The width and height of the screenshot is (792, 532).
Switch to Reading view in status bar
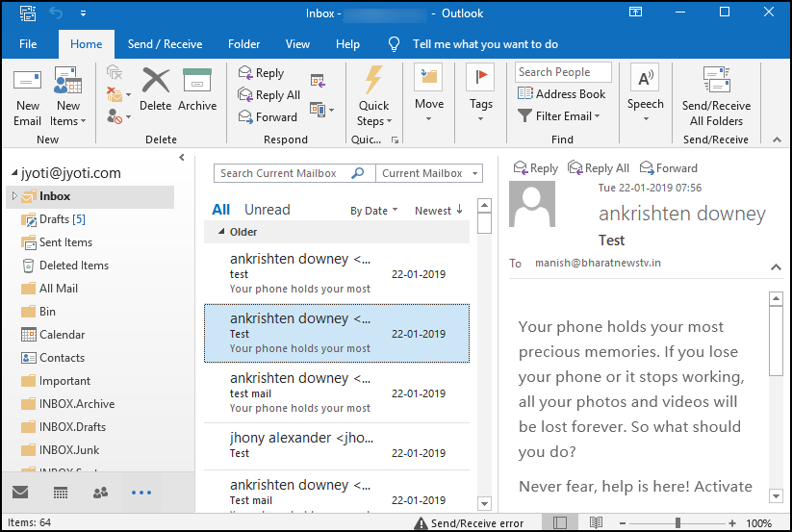[x=596, y=522]
